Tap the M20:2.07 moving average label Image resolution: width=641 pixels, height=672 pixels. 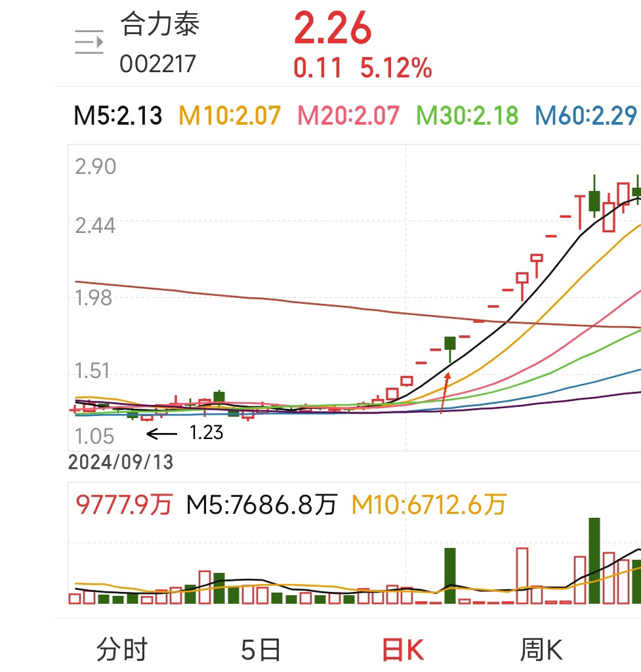(x=348, y=115)
